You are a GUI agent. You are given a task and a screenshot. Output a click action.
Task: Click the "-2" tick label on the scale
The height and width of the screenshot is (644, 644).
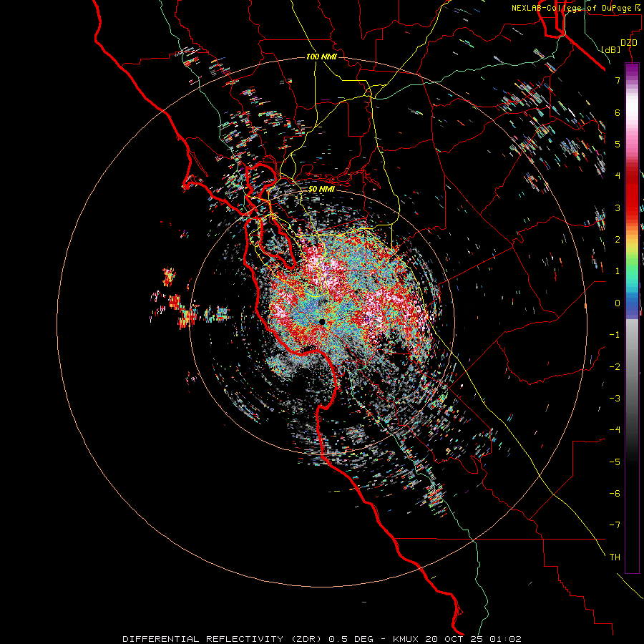[615, 366]
